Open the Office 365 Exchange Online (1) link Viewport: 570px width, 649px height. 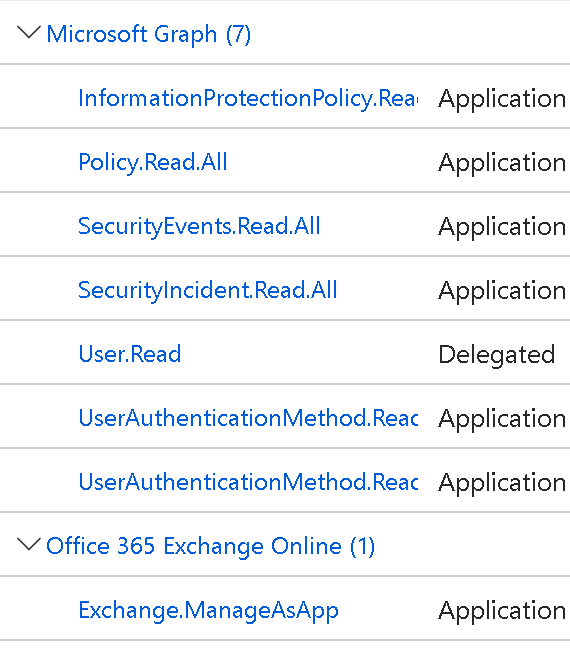pyautogui.click(x=211, y=546)
